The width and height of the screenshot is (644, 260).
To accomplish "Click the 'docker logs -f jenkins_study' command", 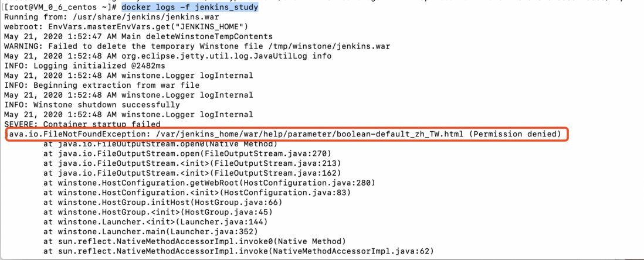I will 189,8.
